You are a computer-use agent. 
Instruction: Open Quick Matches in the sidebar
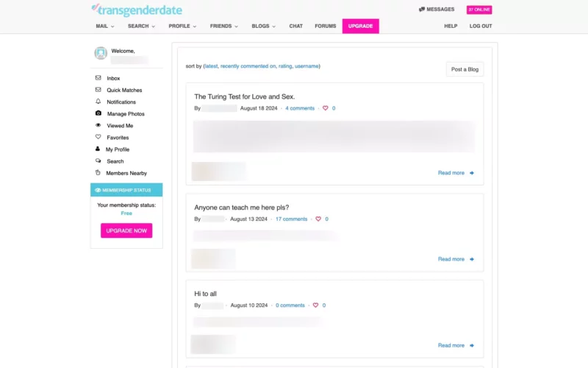click(x=124, y=90)
